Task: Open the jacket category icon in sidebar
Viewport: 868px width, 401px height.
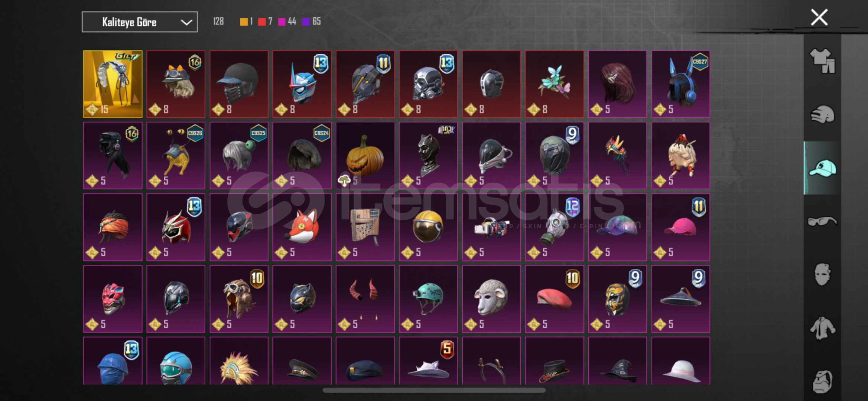Action: tap(822, 328)
